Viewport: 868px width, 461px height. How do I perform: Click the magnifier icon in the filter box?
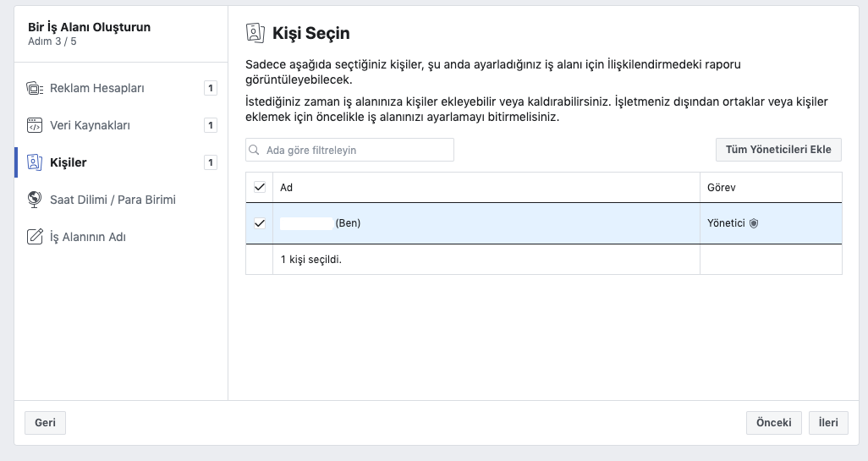click(254, 150)
